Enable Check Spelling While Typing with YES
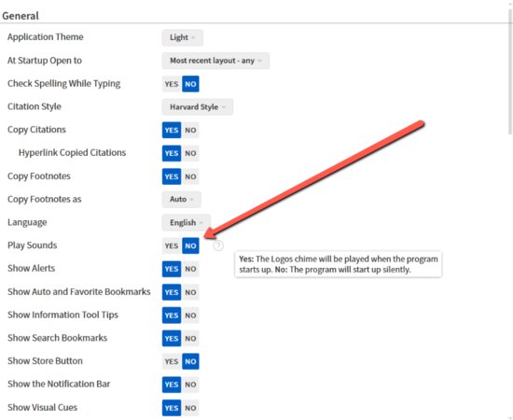This screenshot has width=513, height=420. (x=172, y=84)
